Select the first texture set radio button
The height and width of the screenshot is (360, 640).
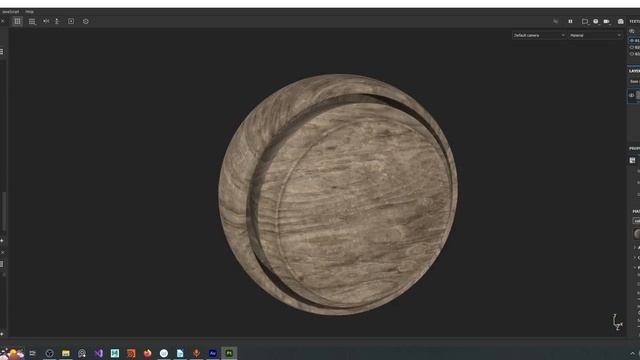[x=632, y=41]
